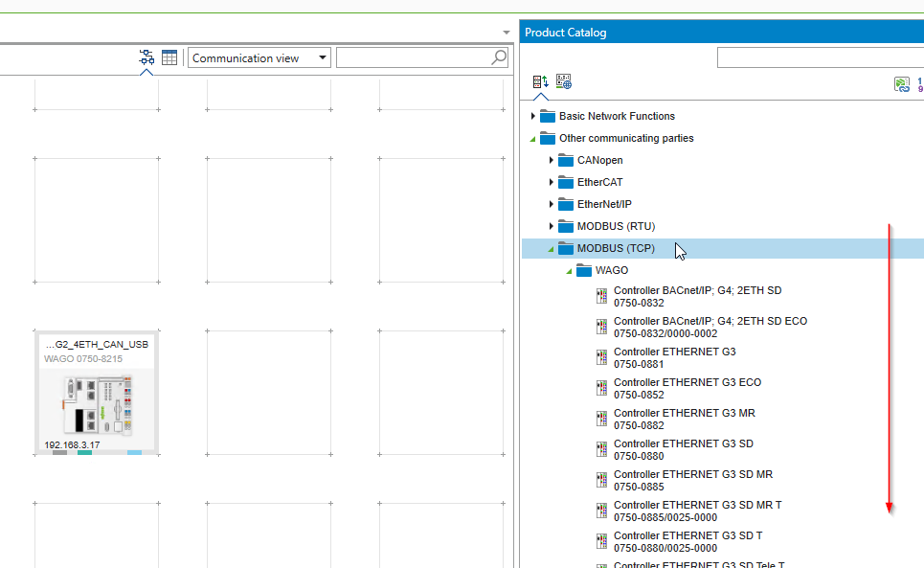Expand the CANopen tree node
Screen dimensions: 924x568
point(551,160)
